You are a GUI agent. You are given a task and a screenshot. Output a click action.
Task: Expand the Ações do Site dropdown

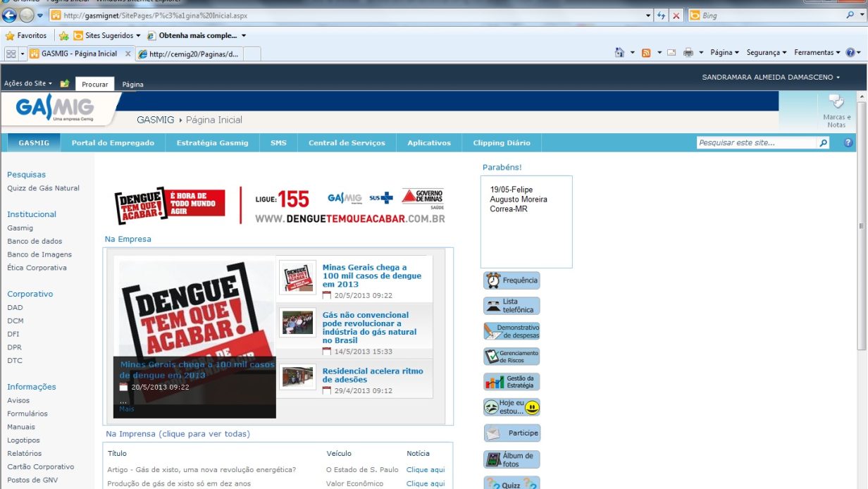click(x=28, y=84)
